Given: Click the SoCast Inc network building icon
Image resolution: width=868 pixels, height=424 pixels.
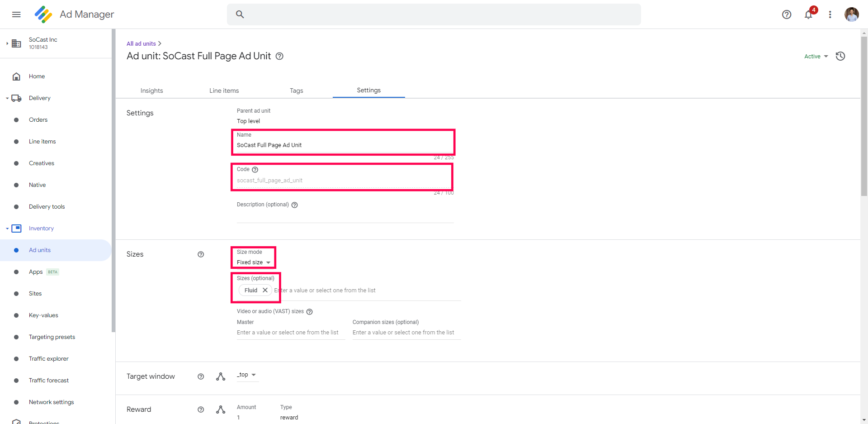Looking at the screenshot, I should [16, 43].
